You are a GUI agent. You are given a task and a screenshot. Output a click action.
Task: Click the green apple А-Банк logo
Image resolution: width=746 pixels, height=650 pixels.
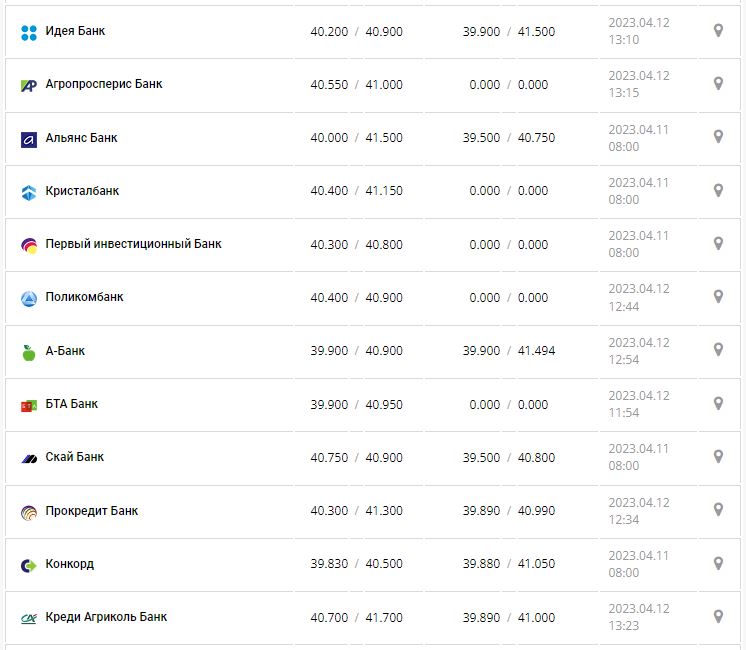tap(29, 352)
